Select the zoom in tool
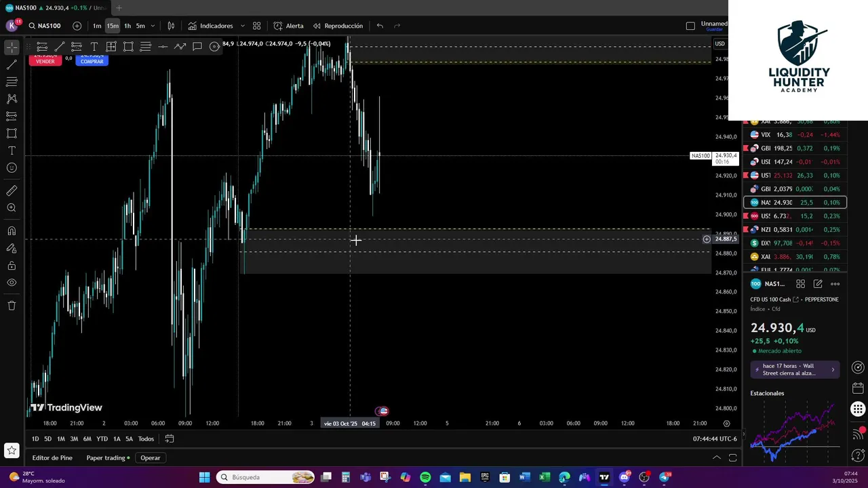The width and height of the screenshot is (868, 488). pyautogui.click(x=12, y=208)
